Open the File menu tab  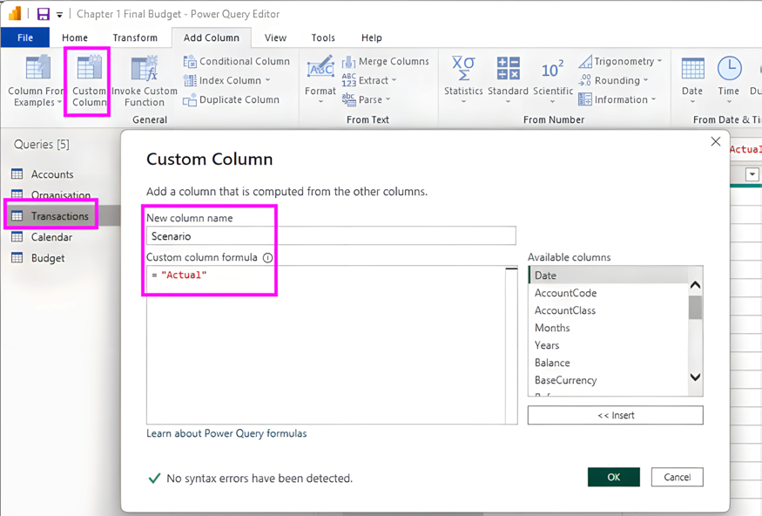point(25,37)
